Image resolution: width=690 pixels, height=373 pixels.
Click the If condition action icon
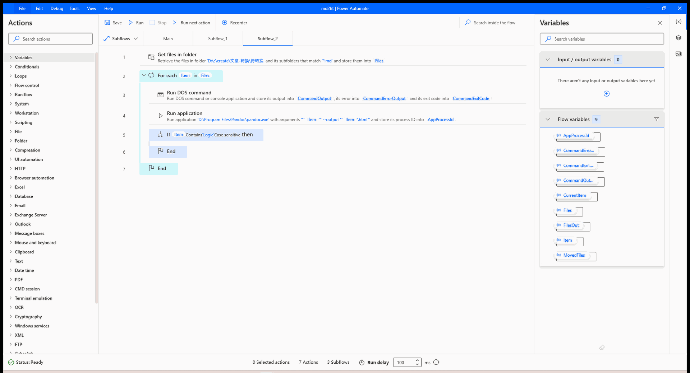(161, 135)
